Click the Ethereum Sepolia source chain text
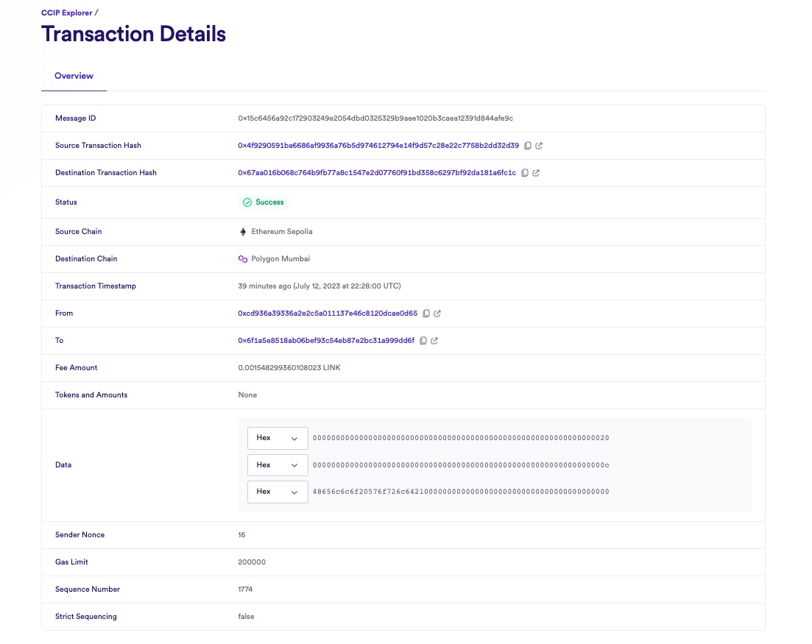 point(282,231)
